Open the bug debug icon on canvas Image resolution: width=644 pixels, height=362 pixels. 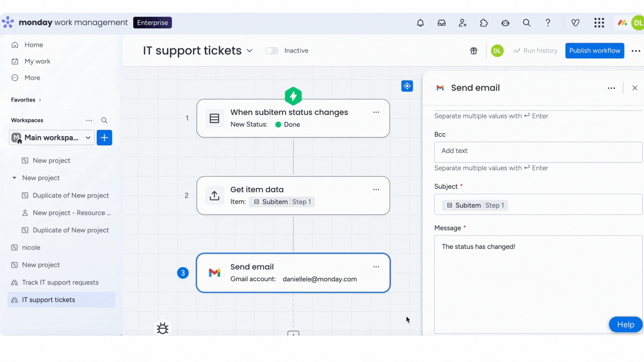[x=163, y=328]
